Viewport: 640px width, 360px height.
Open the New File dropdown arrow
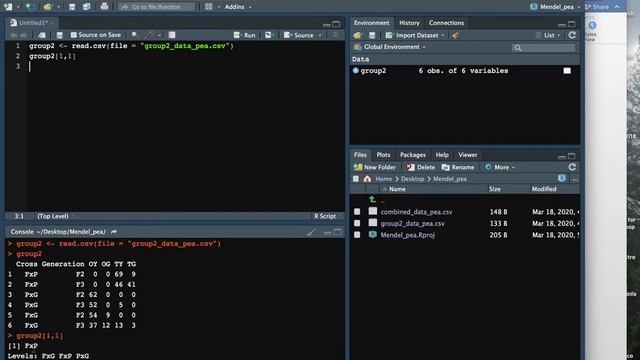[x=18, y=7]
